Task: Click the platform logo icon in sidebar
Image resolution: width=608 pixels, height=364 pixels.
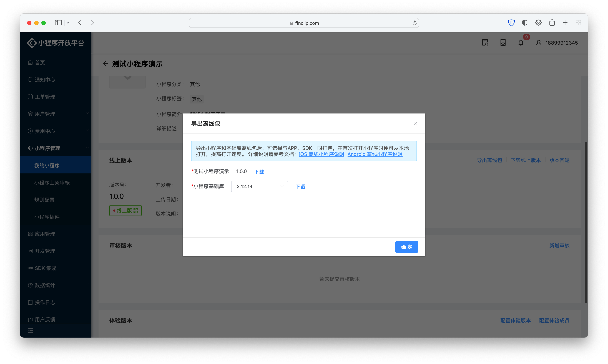Action: coord(32,43)
